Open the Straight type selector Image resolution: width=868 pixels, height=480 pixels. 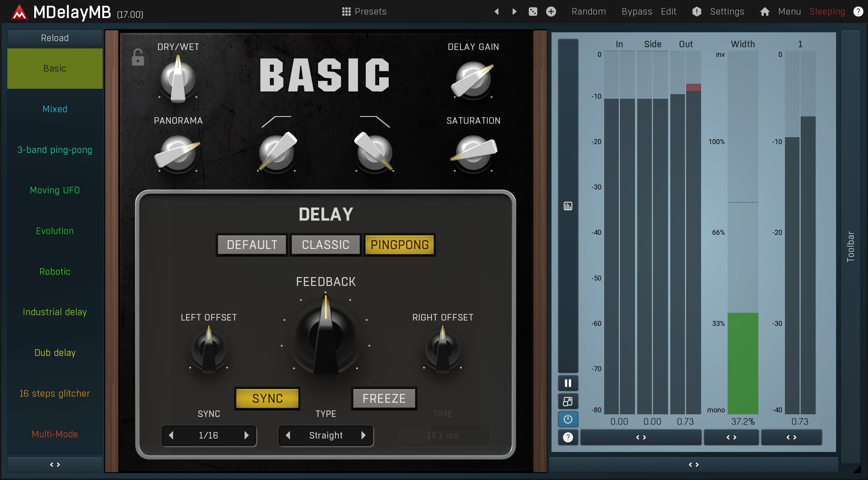tap(326, 435)
